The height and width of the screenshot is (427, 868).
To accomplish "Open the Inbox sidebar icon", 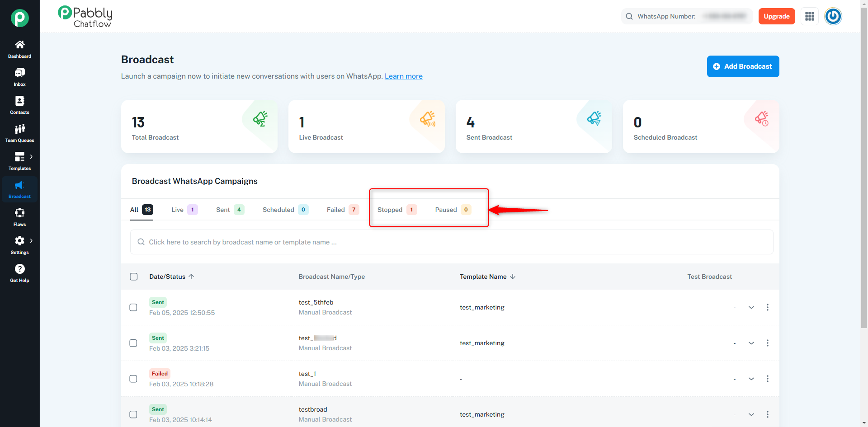I will (x=19, y=77).
